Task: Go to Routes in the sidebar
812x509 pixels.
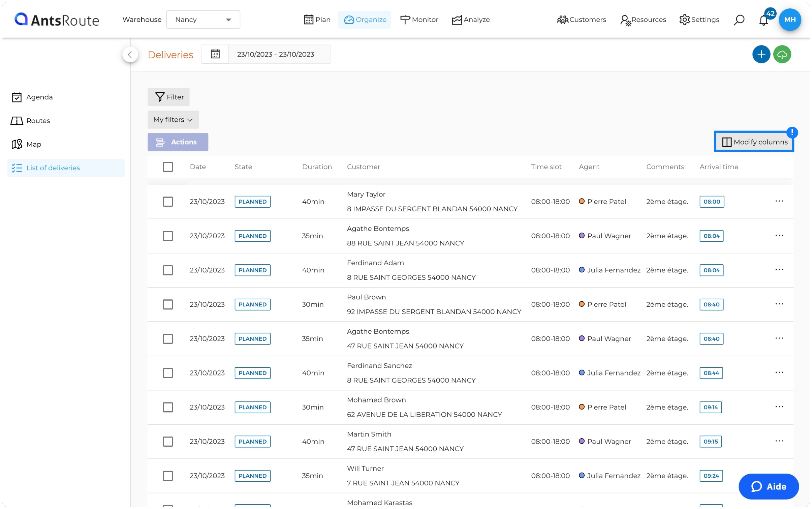Action: [66, 121]
